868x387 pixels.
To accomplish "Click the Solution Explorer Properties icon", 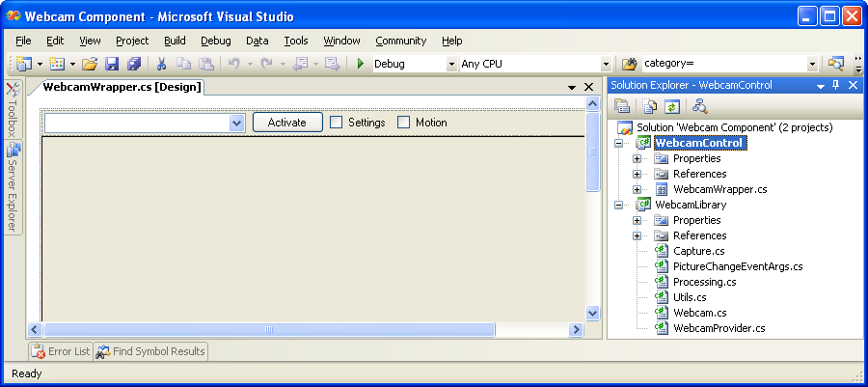I will pyautogui.click(x=622, y=106).
